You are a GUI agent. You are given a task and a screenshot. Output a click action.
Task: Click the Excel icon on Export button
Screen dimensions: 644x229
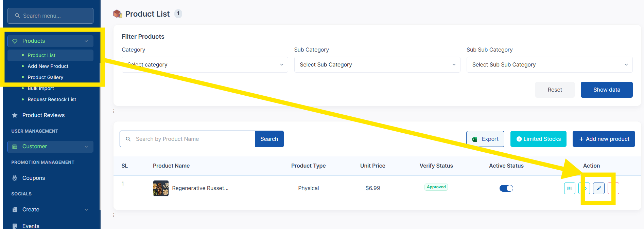[x=475, y=139]
